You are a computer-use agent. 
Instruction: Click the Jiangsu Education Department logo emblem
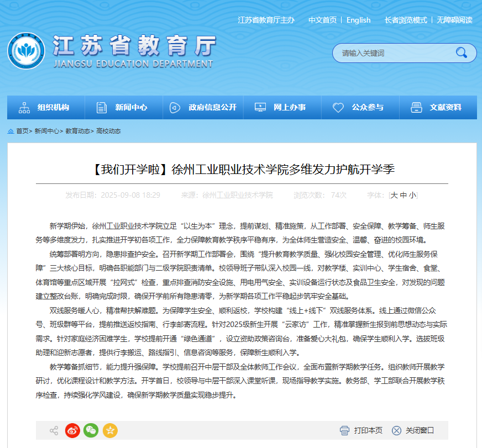[x=26, y=51]
